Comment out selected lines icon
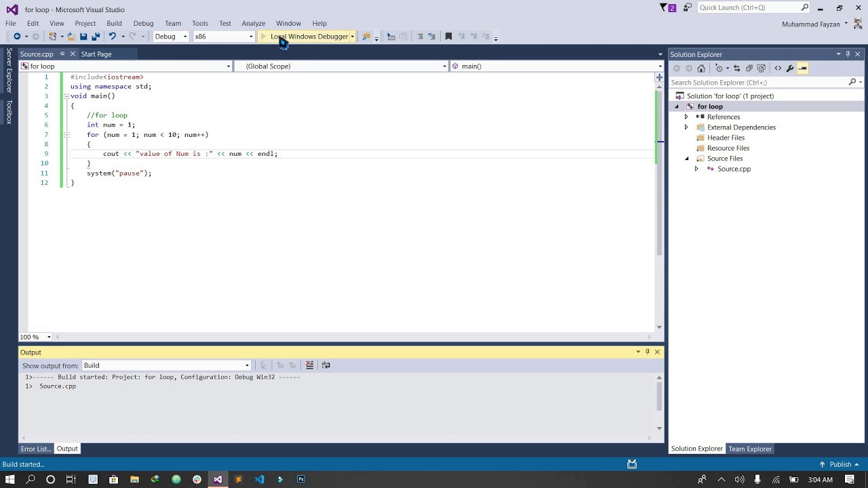This screenshot has height=488, width=868. click(x=420, y=37)
